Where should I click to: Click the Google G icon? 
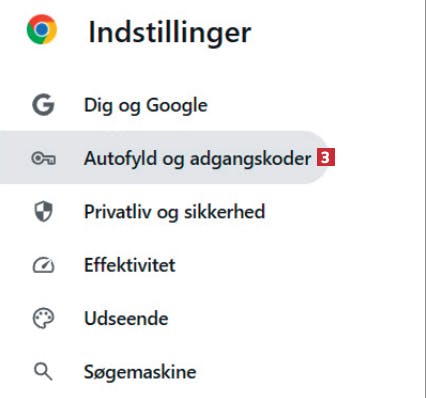(43, 105)
